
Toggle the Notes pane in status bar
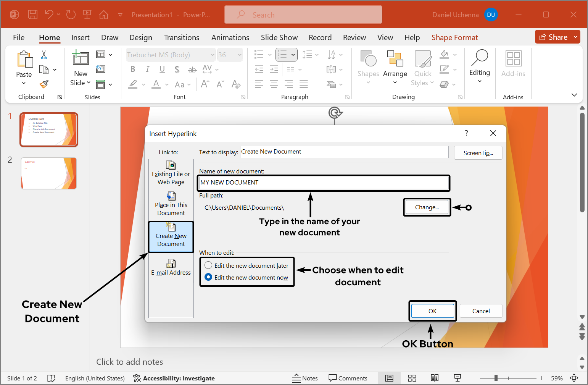coord(305,378)
